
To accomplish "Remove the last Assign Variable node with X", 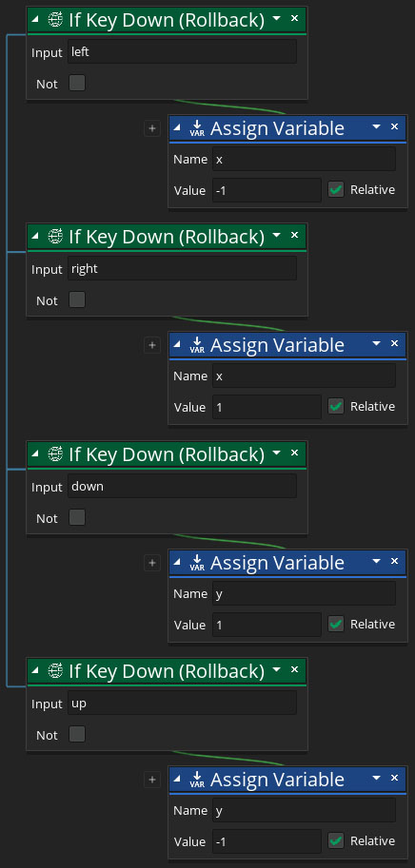I will (394, 779).
